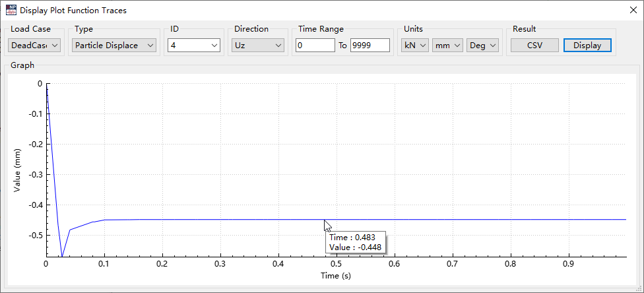Change the mm length units dropdown
Viewport: 644px width, 293px height.
[x=447, y=46]
